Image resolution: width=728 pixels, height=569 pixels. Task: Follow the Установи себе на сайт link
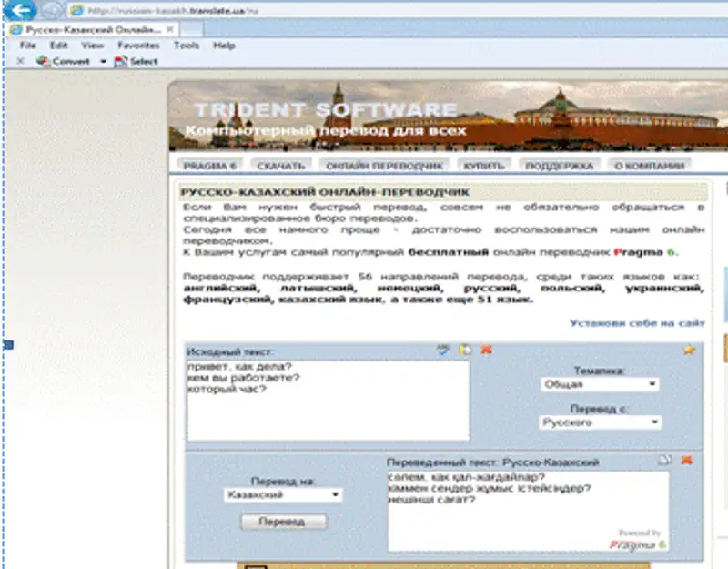tap(636, 323)
